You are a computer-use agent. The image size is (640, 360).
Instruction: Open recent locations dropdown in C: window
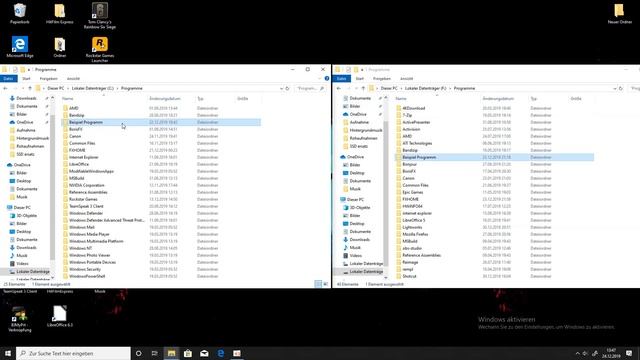[23, 88]
